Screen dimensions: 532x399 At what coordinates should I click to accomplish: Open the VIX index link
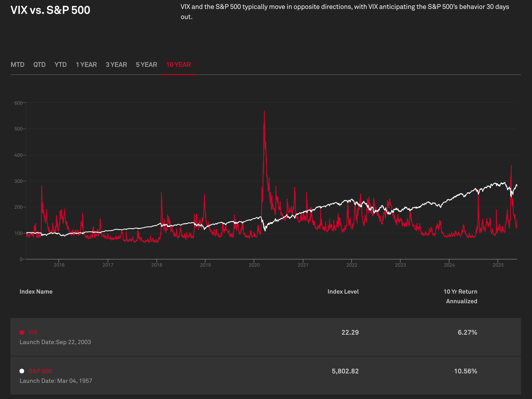coord(33,332)
